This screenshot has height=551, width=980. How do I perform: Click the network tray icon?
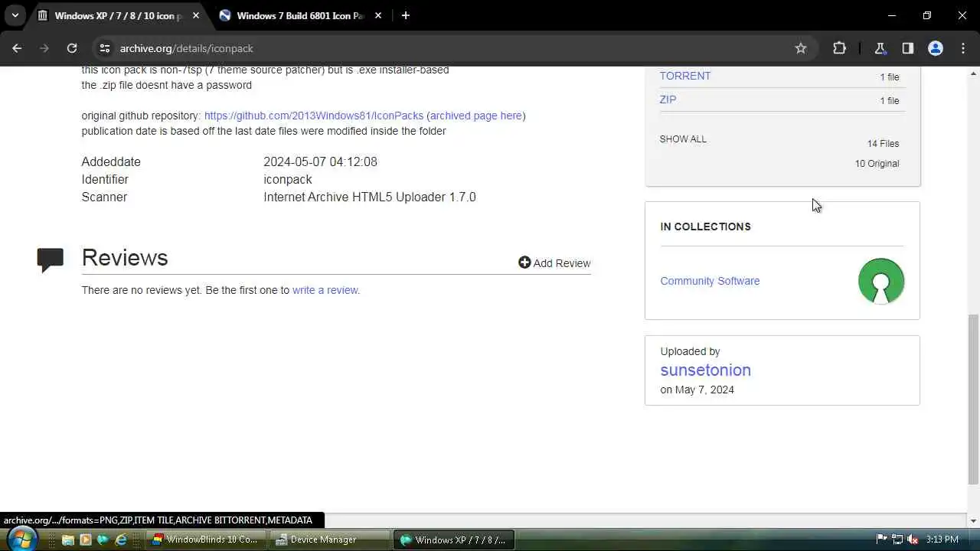click(x=897, y=540)
